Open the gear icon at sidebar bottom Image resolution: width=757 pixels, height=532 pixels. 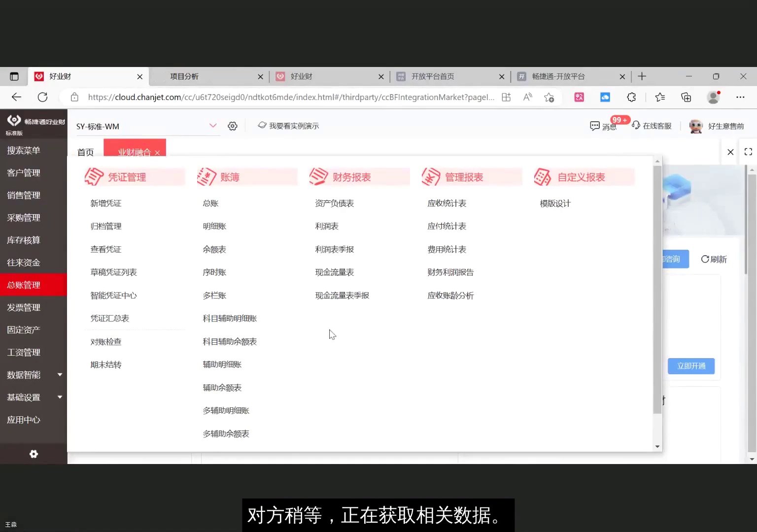tap(33, 454)
